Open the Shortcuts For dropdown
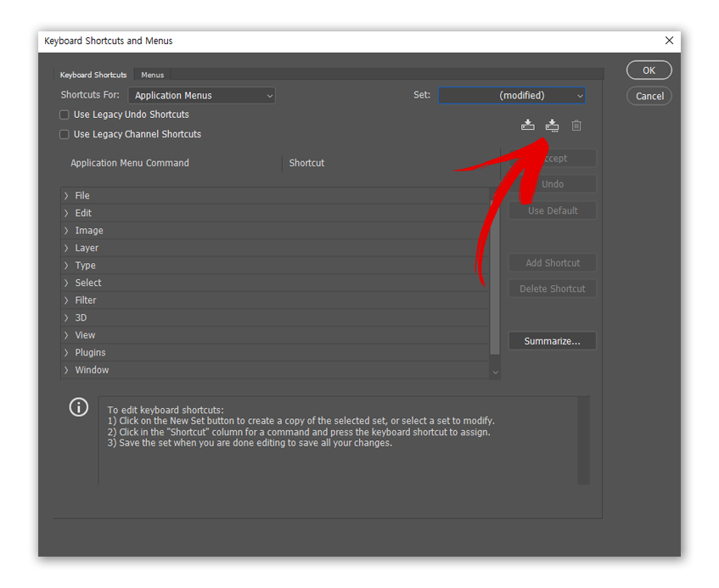719x588 pixels. click(202, 95)
